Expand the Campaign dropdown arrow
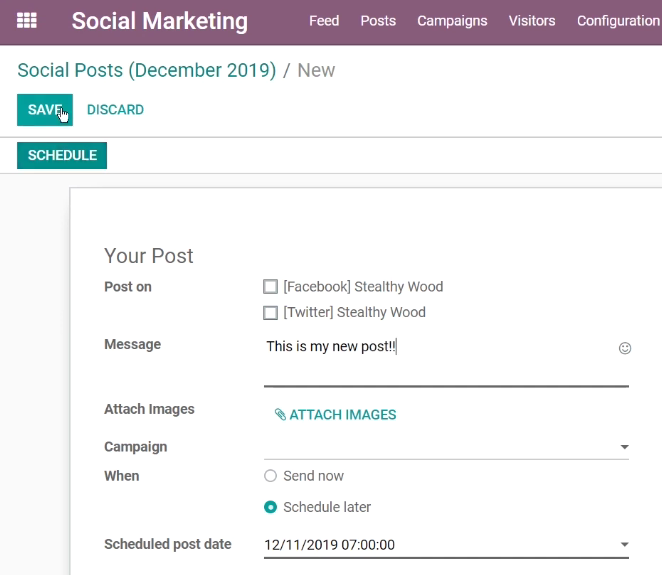Screen dimensions: 662x575 [x=624, y=447]
